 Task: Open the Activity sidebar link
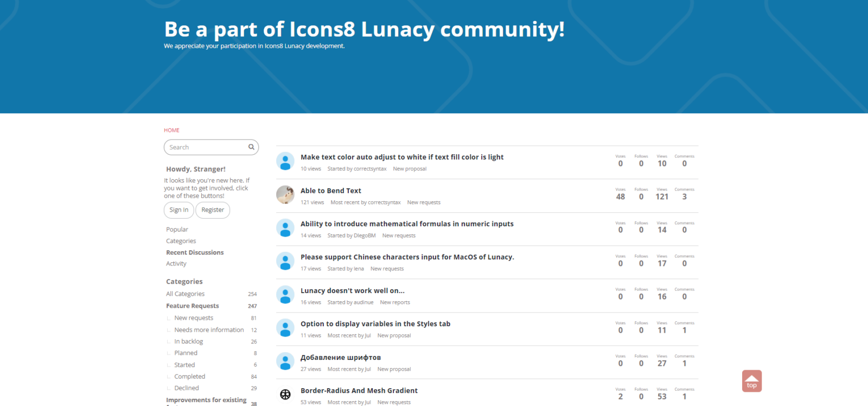click(x=176, y=264)
